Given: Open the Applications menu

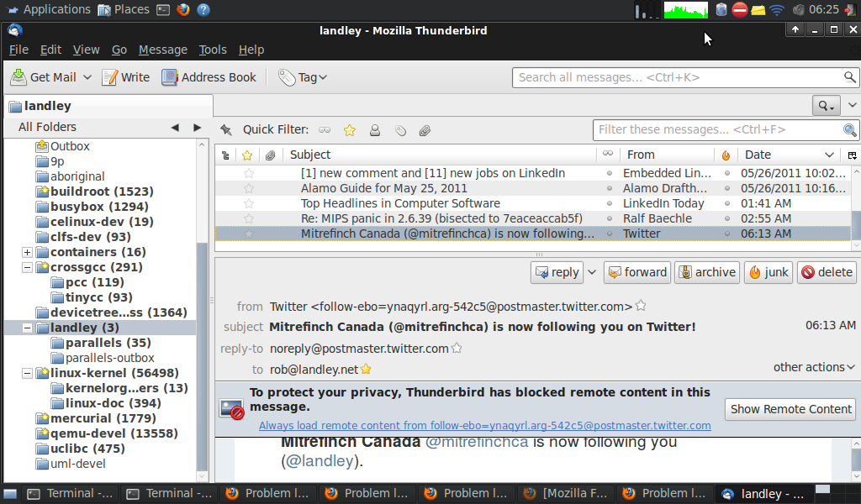Looking at the screenshot, I should [49, 9].
